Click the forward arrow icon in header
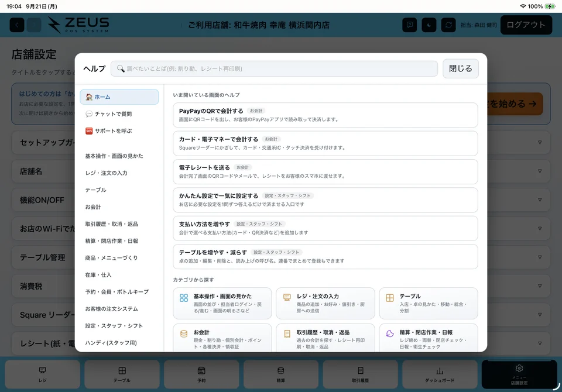The height and width of the screenshot is (392, 562). (x=34, y=25)
